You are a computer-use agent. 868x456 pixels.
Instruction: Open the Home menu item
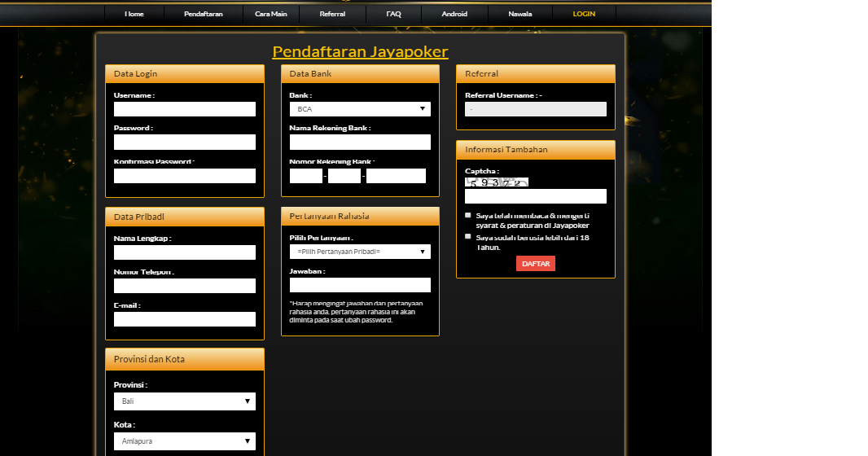click(x=134, y=14)
